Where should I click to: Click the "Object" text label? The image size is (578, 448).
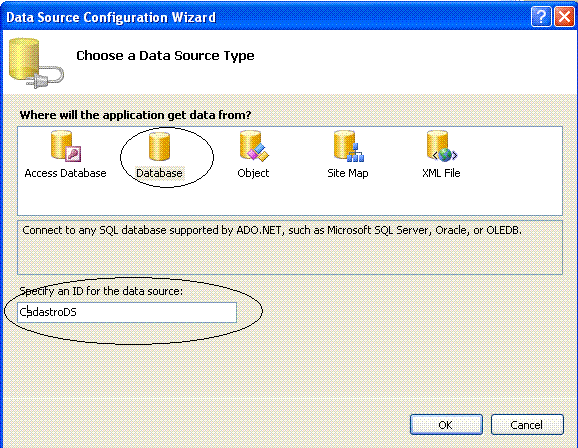[x=253, y=173]
